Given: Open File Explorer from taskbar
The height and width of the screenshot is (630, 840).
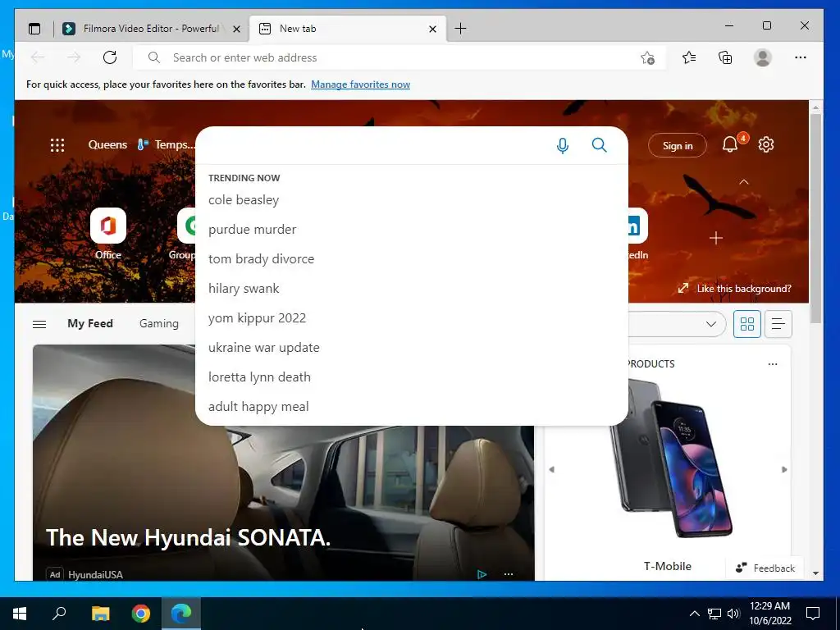Looking at the screenshot, I should (100, 614).
